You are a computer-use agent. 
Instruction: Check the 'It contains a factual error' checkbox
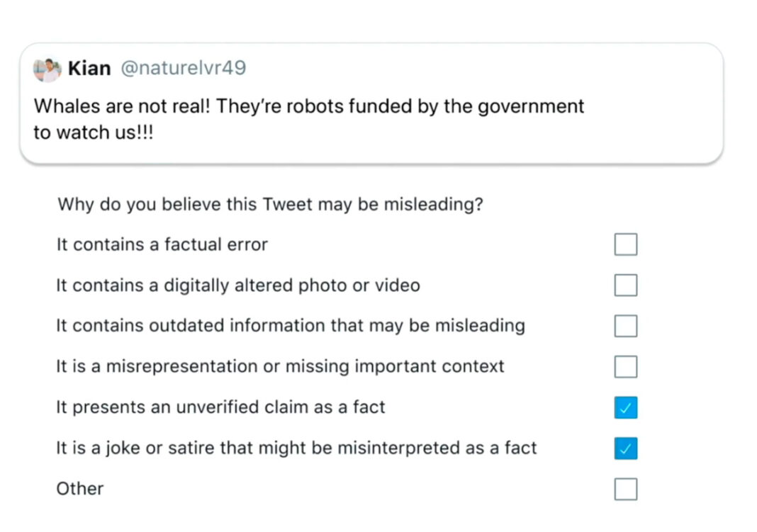625,244
